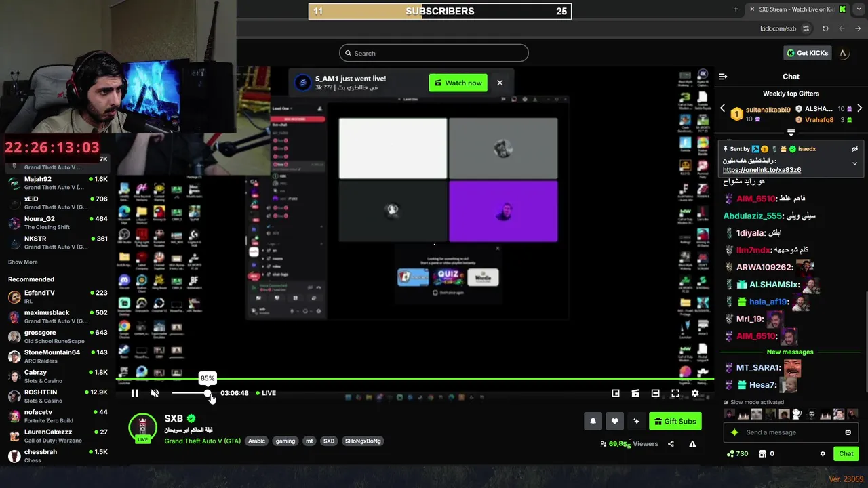Open the shop icon beside 0
The image size is (868, 488).
762,453
